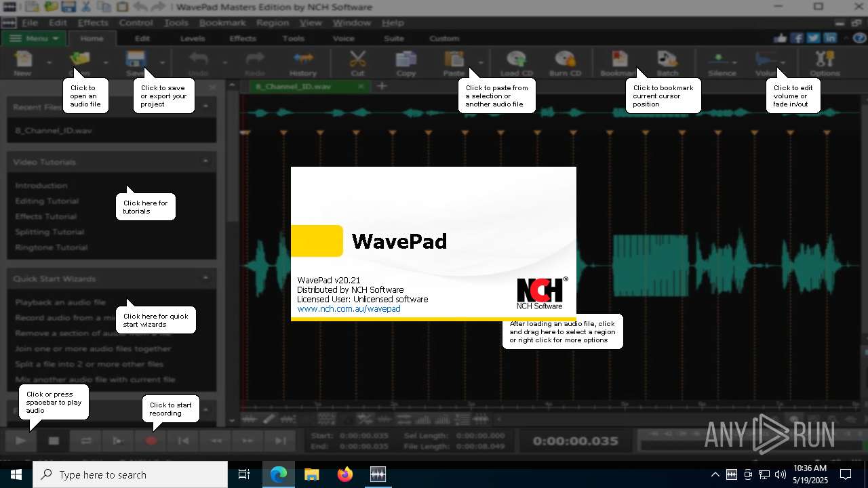
Task: Click the LinkedIn share icon
Action: 829,38
